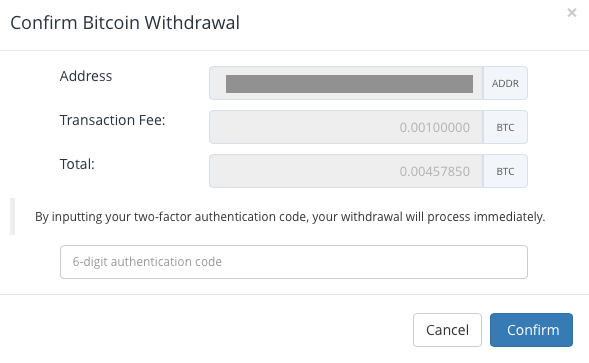Click the Address input field

click(346, 83)
